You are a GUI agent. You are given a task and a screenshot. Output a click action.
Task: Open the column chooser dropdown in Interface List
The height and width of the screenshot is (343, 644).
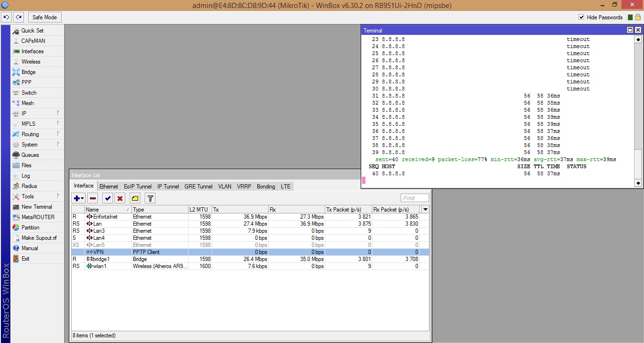pos(426,210)
